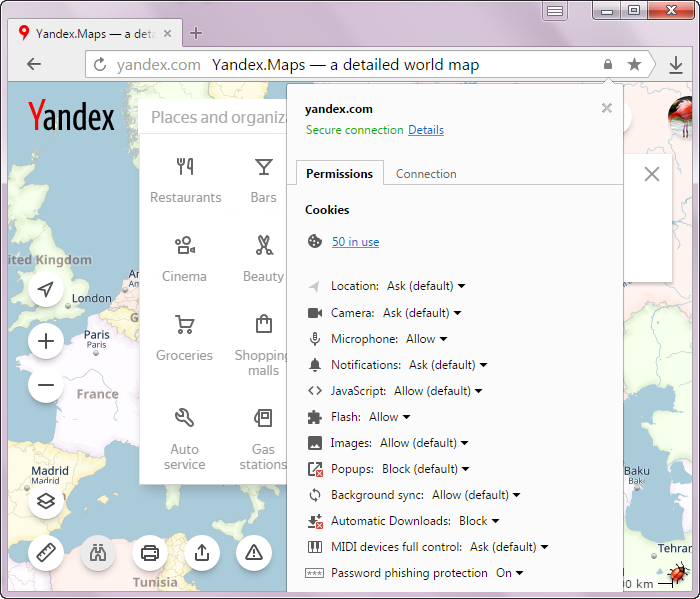The width and height of the screenshot is (700, 599).
Task: Close the site permissions popup
Action: pos(607,108)
